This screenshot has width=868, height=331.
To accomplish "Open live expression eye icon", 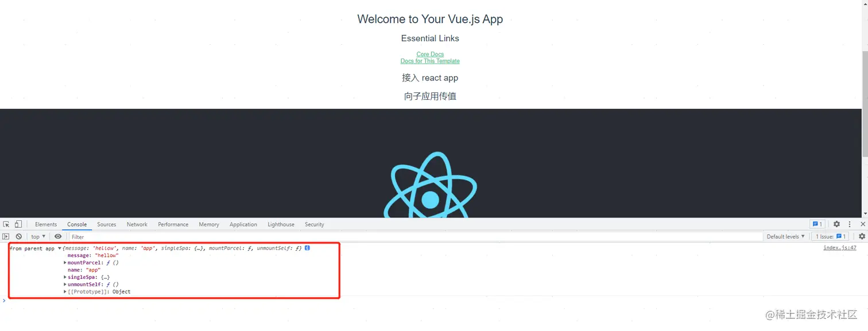I will pyautogui.click(x=58, y=236).
